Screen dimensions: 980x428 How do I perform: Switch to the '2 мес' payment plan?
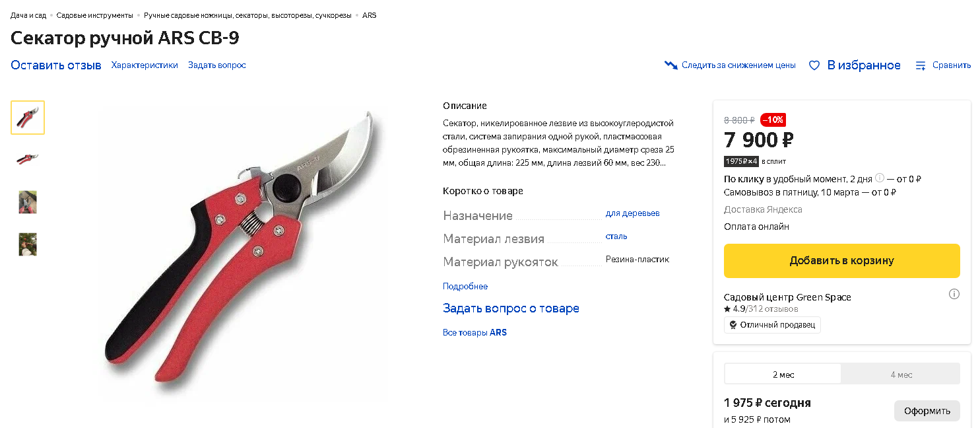coord(783,374)
